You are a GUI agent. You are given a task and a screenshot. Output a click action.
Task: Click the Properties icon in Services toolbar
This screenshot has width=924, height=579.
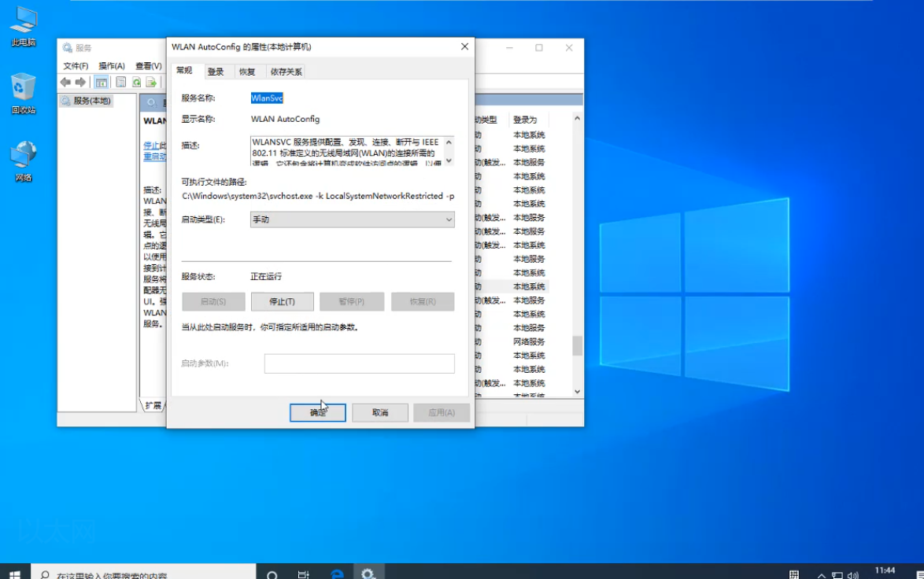tap(120, 82)
